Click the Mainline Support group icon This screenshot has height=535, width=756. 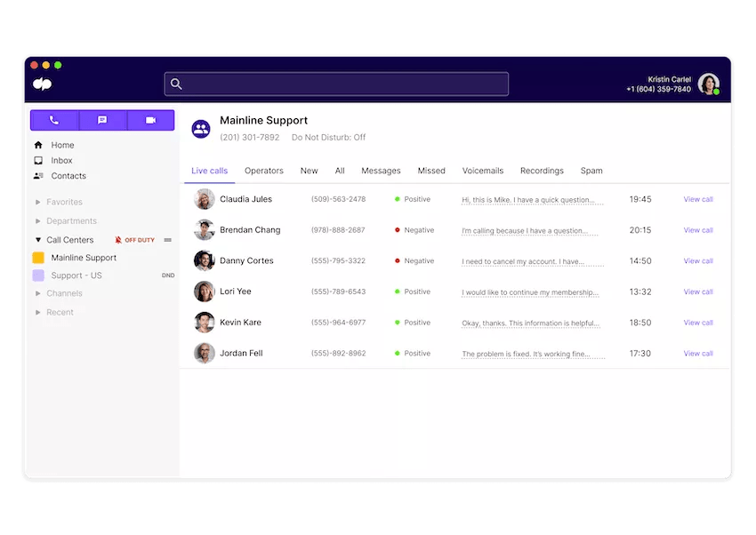tap(201, 129)
